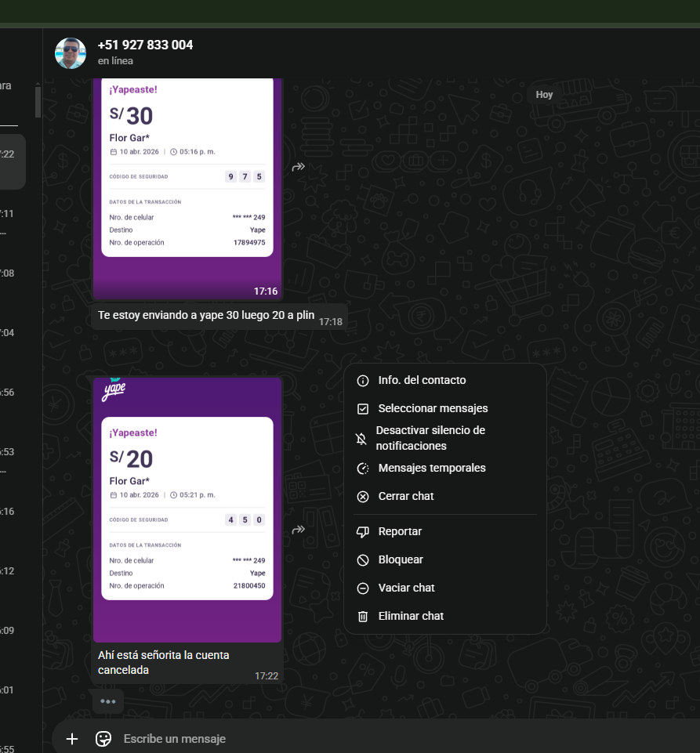Toggle Mensajes temporales for this chat
The height and width of the screenshot is (753, 700).
click(431, 468)
